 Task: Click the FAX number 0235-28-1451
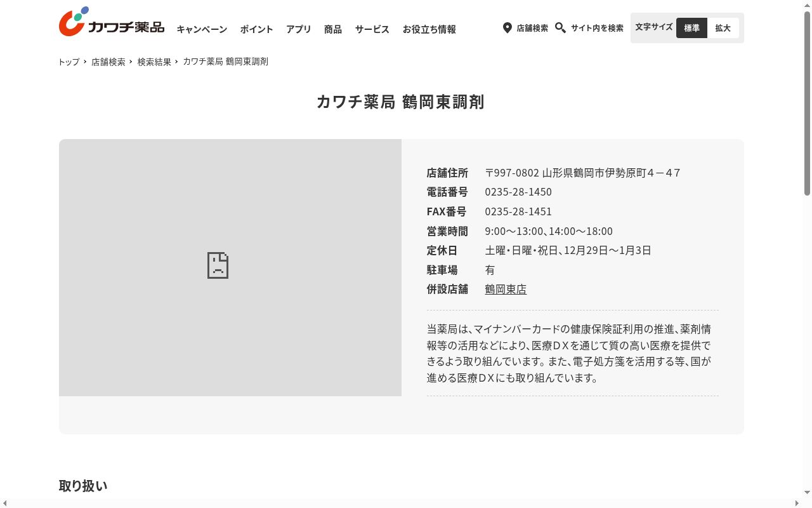[x=518, y=211]
